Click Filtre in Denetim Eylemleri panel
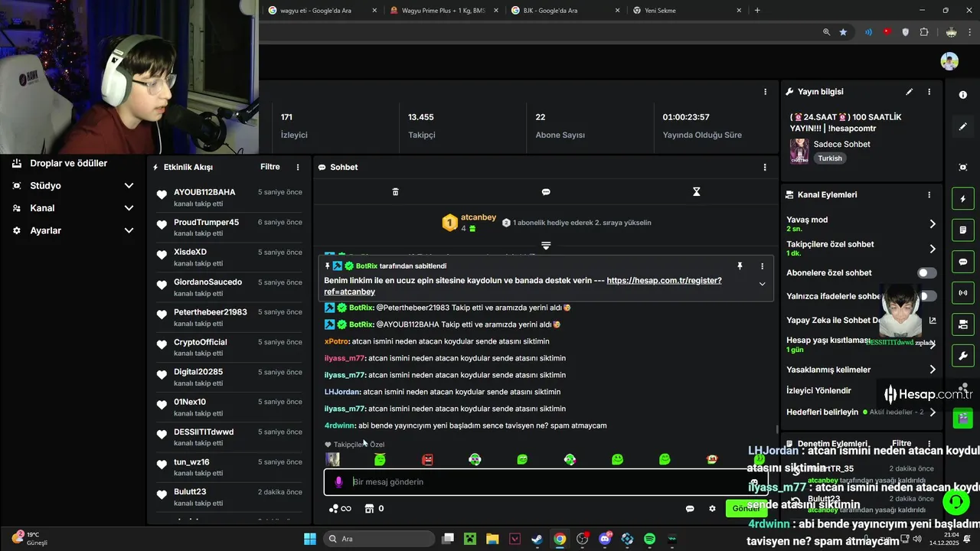 tap(902, 443)
